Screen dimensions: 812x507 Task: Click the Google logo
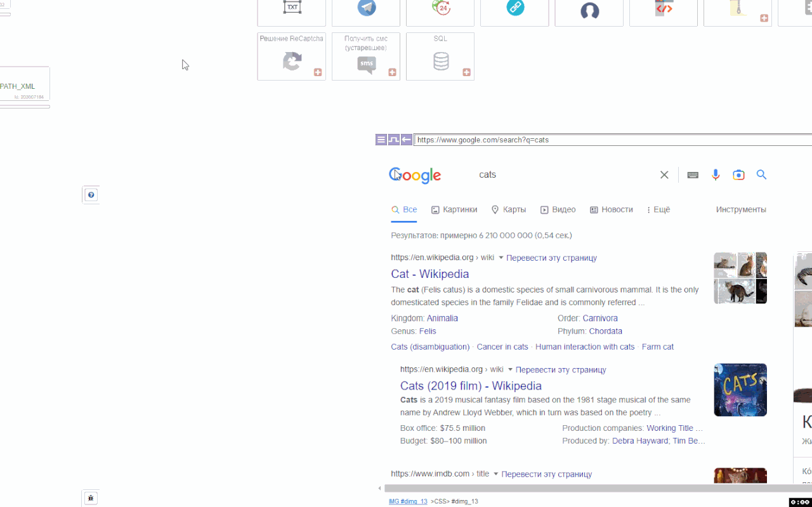coord(415,175)
